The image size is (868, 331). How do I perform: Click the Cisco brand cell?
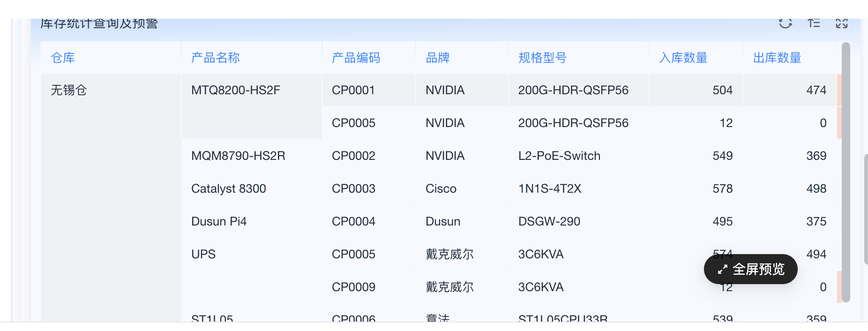[x=441, y=188]
